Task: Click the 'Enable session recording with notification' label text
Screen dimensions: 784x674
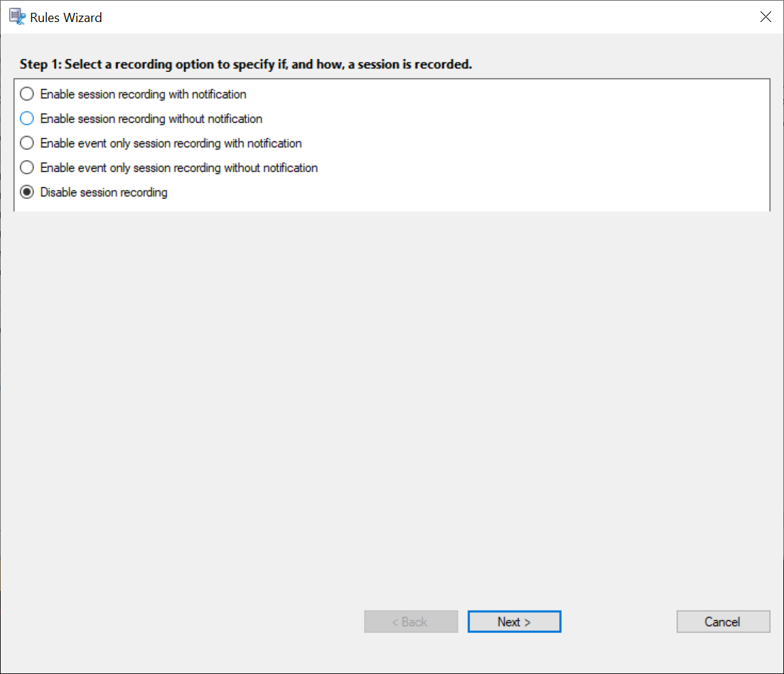Action: 143,94
